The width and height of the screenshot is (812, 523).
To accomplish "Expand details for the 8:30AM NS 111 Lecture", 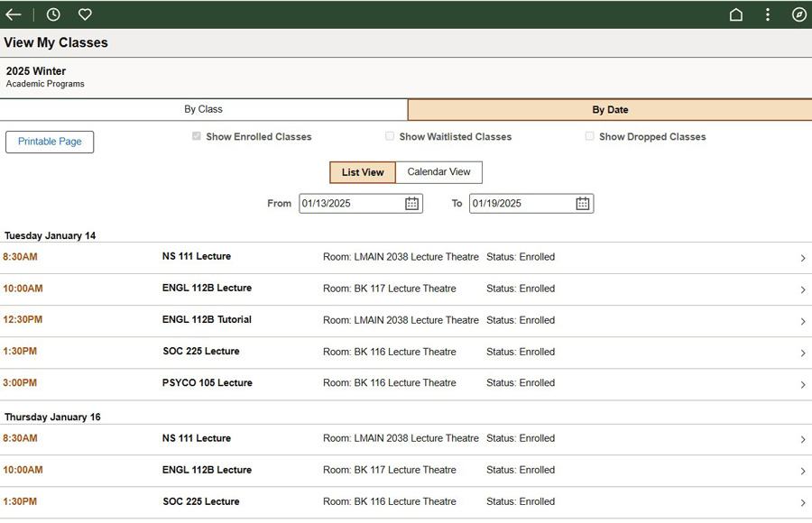I will point(801,257).
